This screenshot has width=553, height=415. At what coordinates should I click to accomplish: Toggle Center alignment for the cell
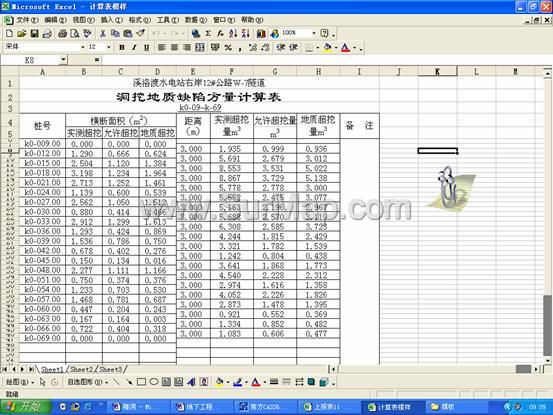(x=174, y=47)
